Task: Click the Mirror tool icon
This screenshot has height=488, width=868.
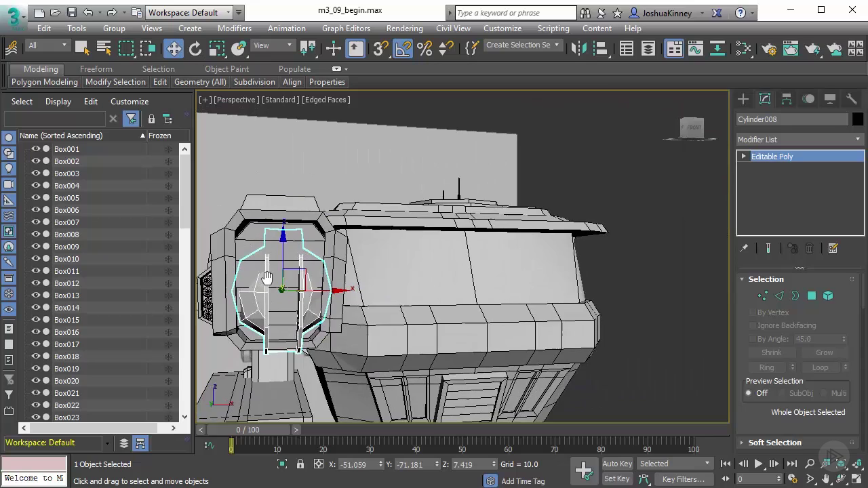Action: pos(578,48)
